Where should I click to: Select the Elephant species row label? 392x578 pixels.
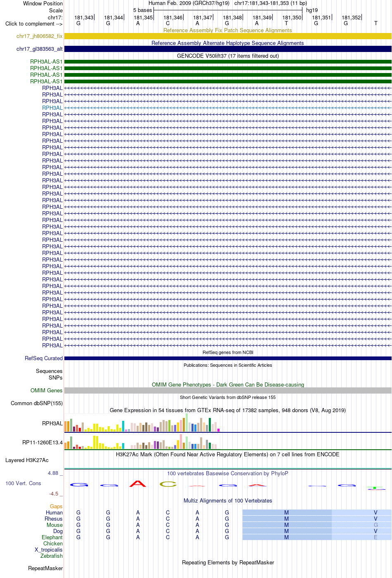(x=52, y=537)
